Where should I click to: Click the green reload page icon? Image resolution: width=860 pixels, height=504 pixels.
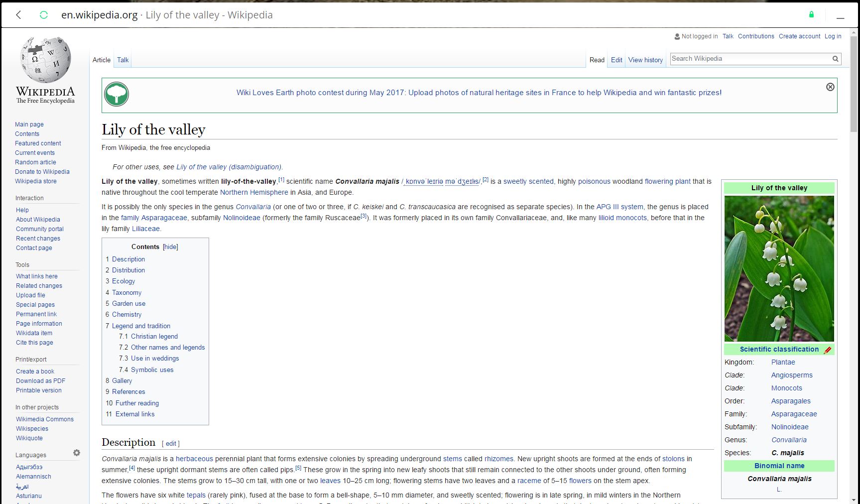(44, 15)
